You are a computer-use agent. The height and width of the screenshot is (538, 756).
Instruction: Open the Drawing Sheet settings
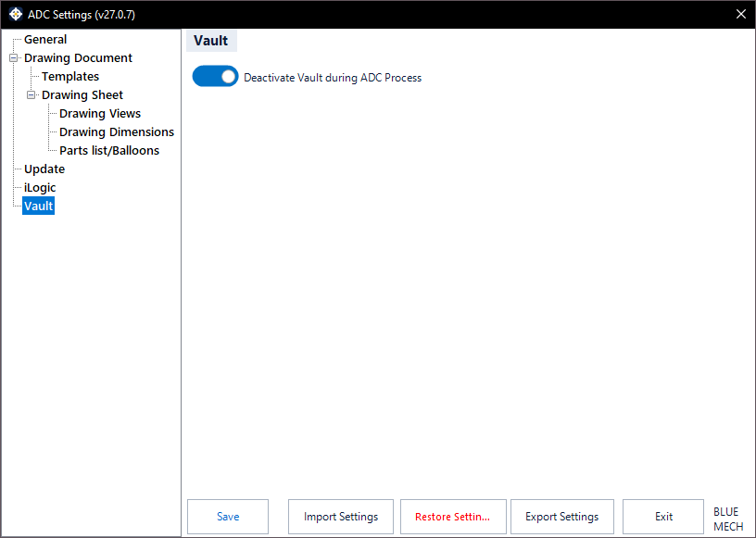point(82,95)
